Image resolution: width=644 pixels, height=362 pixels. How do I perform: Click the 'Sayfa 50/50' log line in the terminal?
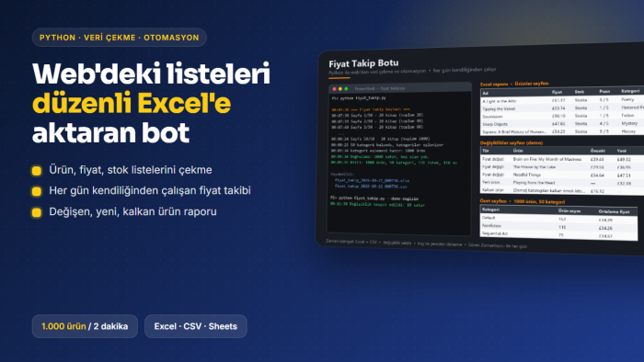(380, 139)
